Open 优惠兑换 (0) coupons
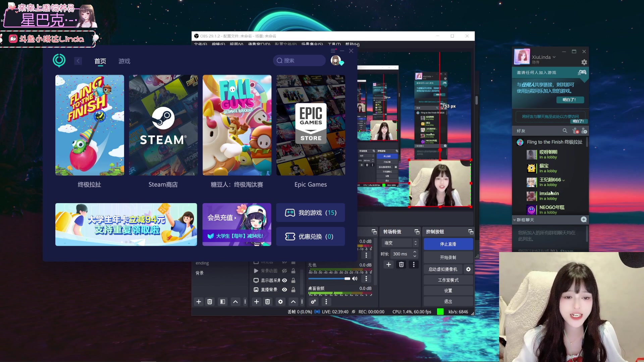644x362 pixels. [x=311, y=236]
